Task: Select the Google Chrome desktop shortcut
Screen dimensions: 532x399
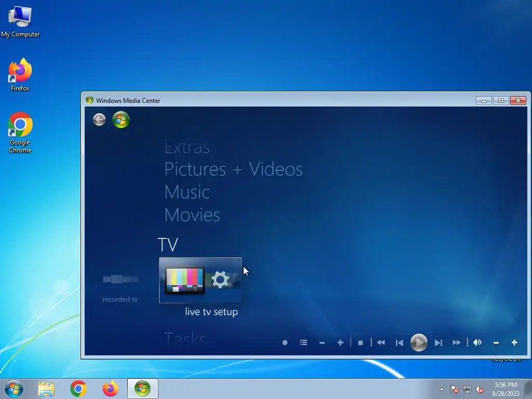Action: (x=20, y=132)
